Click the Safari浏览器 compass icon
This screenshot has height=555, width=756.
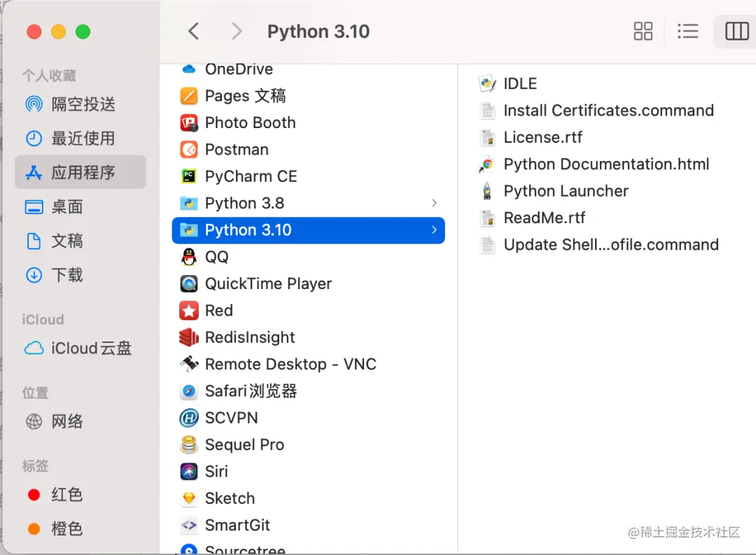(188, 391)
